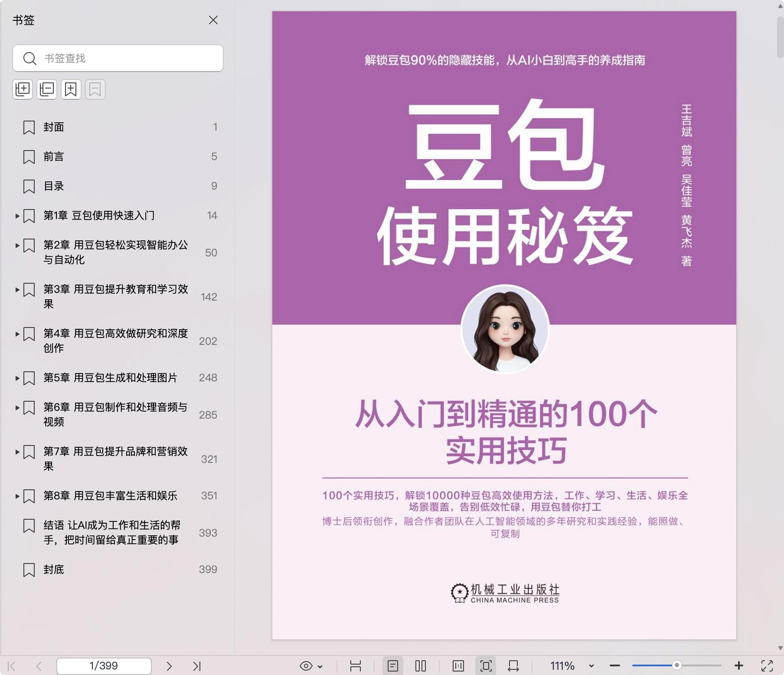This screenshot has height=675, width=784.
Task: Select single page view icon
Action: [393, 666]
